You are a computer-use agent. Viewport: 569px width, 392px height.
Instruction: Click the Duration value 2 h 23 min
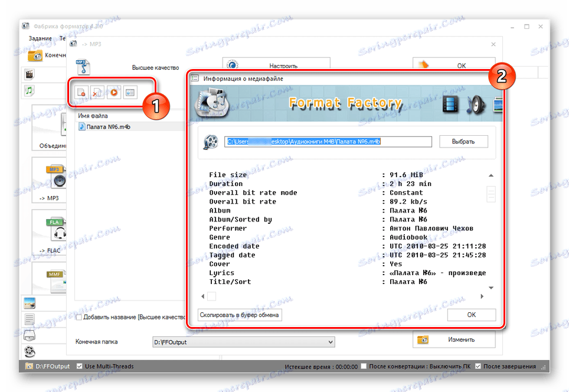[x=410, y=184]
